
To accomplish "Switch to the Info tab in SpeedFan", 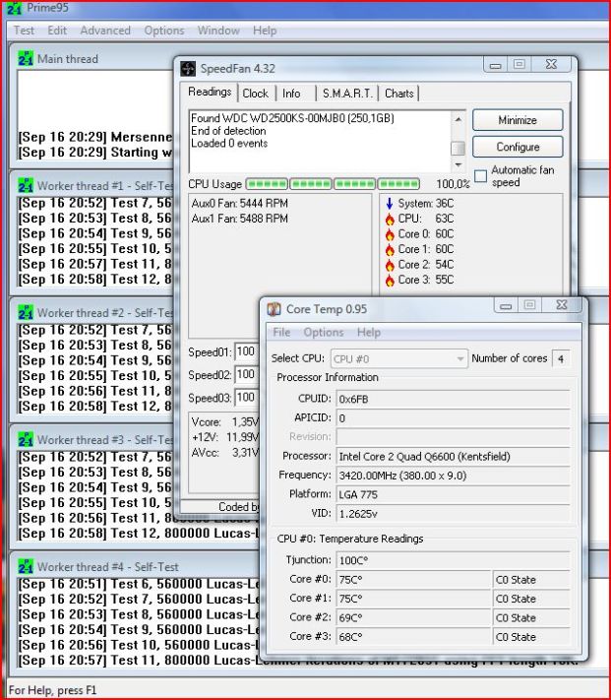I will point(291,94).
